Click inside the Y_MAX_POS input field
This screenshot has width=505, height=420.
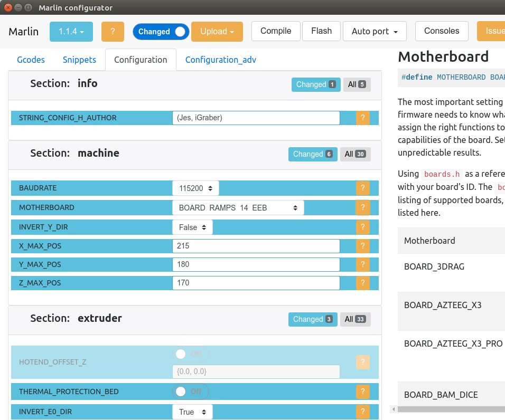(256, 264)
